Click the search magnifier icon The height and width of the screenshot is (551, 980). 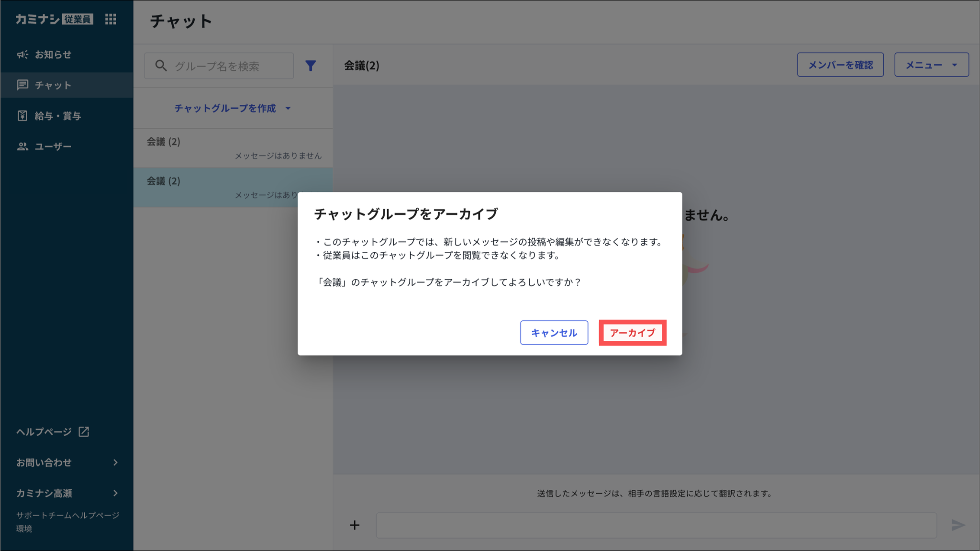pyautogui.click(x=161, y=66)
